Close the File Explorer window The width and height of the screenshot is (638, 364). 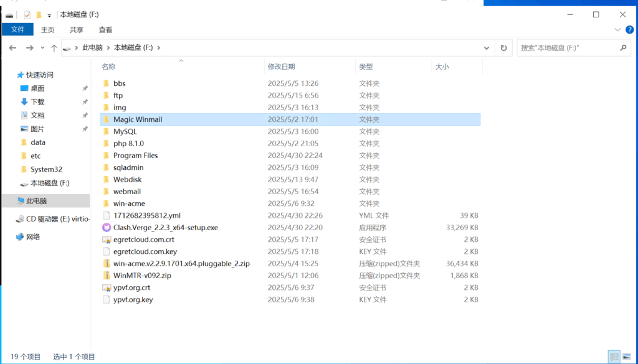[622, 15]
